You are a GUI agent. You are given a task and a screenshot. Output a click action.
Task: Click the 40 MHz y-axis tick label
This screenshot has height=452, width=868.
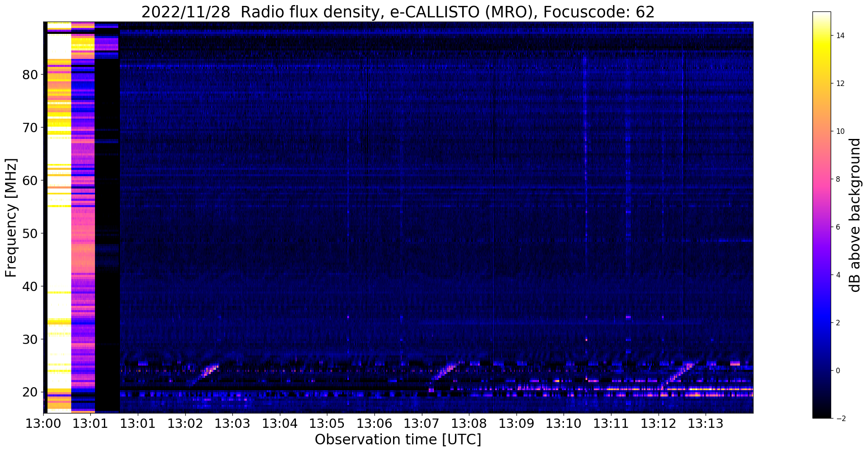tap(30, 286)
